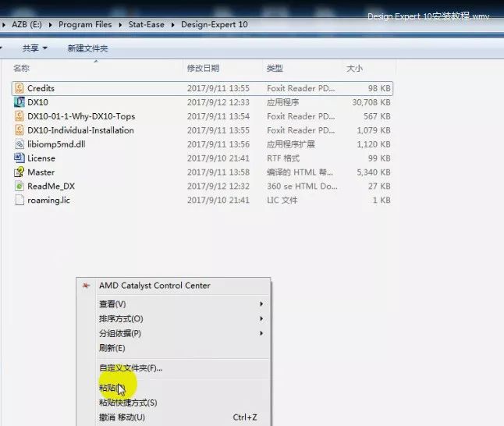Click the libiomp5md.dll file icon
The height and width of the screenshot is (426, 504).
coord(20,144)
